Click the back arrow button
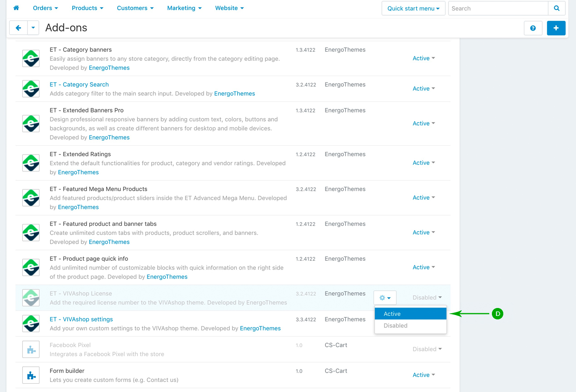Viewport: 576px width, 392px height. click(18, 28)
